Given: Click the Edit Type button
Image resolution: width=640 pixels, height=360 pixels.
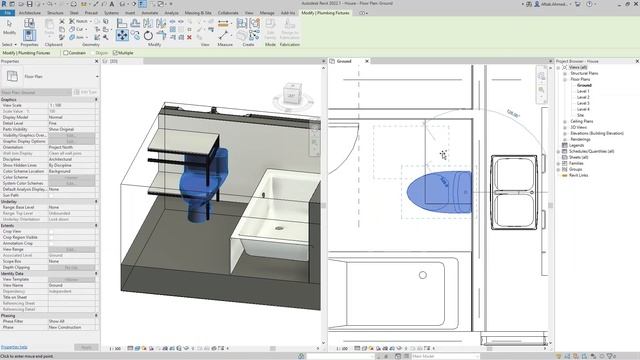Looking at the screenshot, I should 85,92.
